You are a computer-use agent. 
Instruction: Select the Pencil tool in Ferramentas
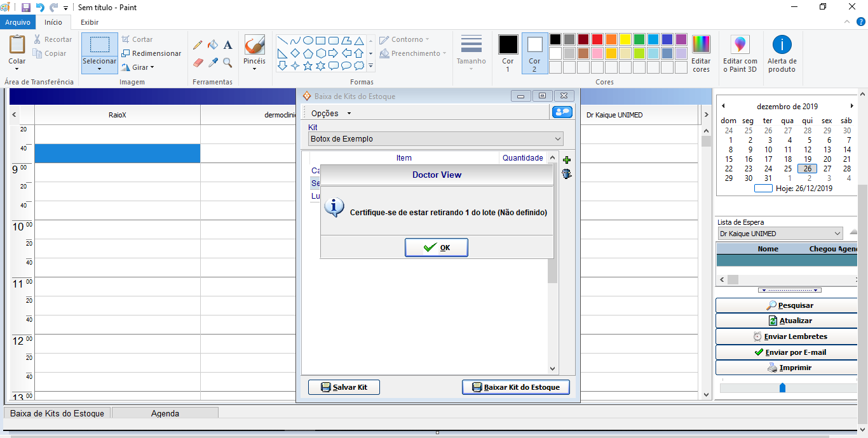point(198,45)
